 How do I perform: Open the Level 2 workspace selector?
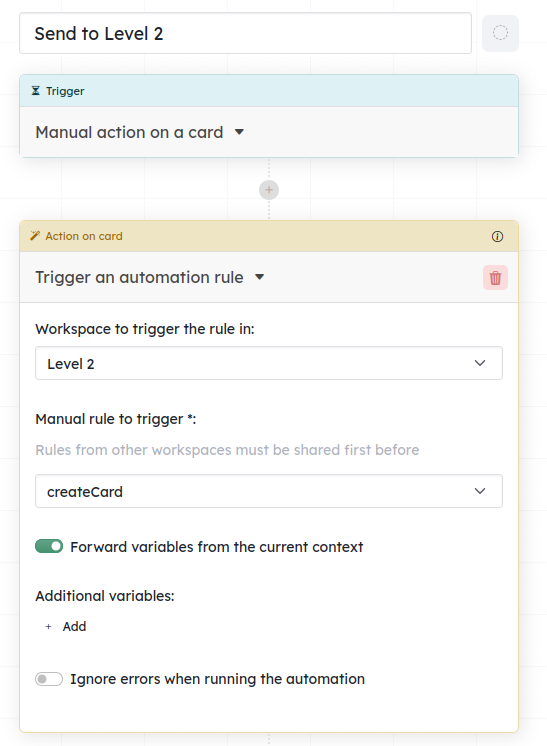[x=269, y=363]
